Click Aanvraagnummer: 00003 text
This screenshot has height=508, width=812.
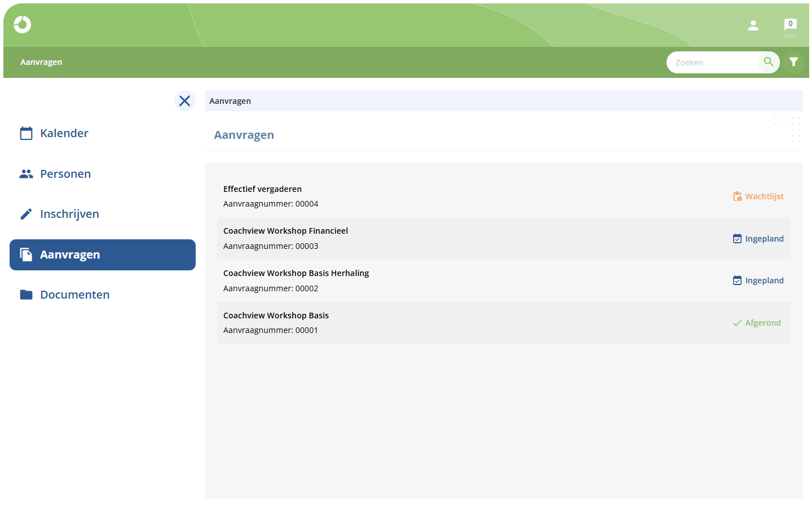coord(271,246)
